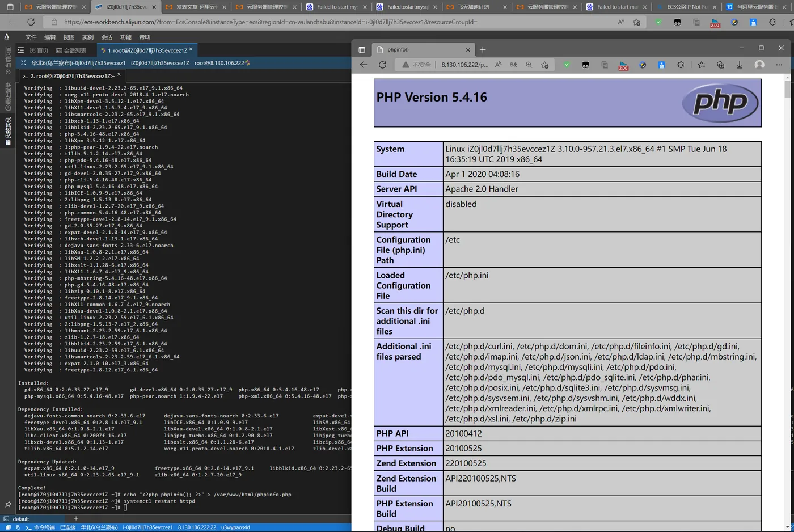Image resolution: width=794 pixels, height=532 pixels.
Task: Click the 命令终端 status bar item
Action: [x=40, y=527]
